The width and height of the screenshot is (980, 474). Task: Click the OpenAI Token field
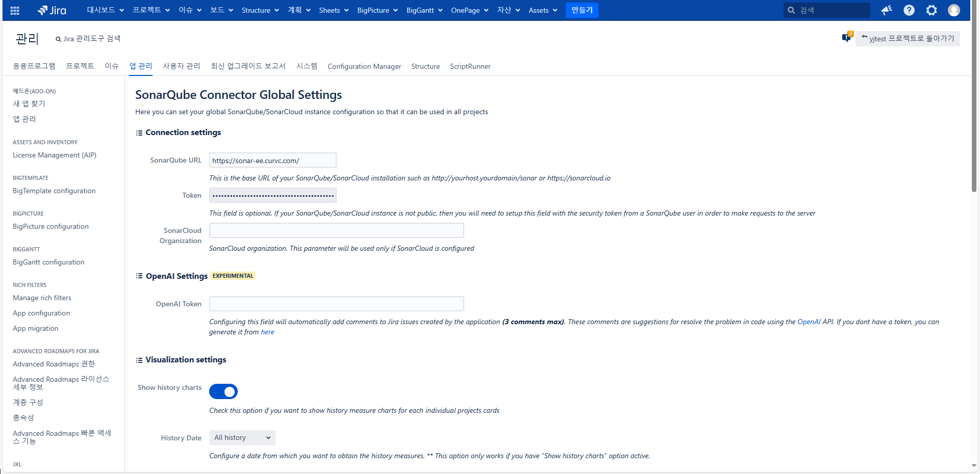(337, 304)
